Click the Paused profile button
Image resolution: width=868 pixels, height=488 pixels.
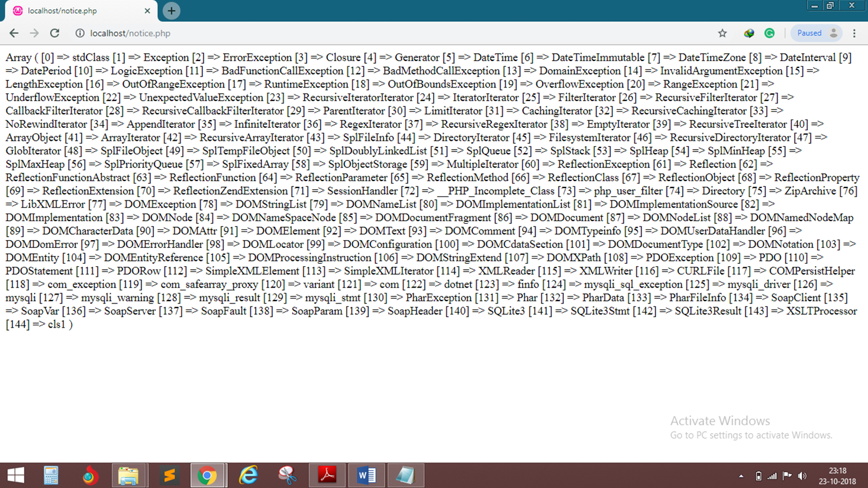click(x=817, y=33)
